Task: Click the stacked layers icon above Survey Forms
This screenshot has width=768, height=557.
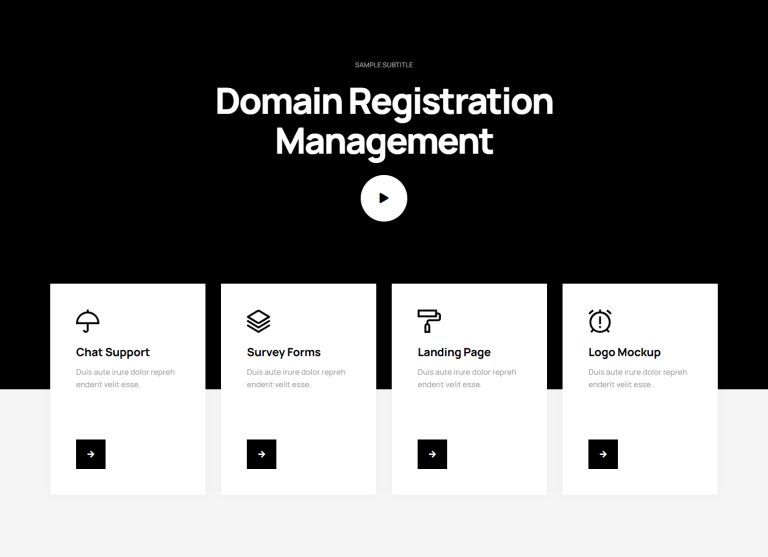Action: (258, 321)
